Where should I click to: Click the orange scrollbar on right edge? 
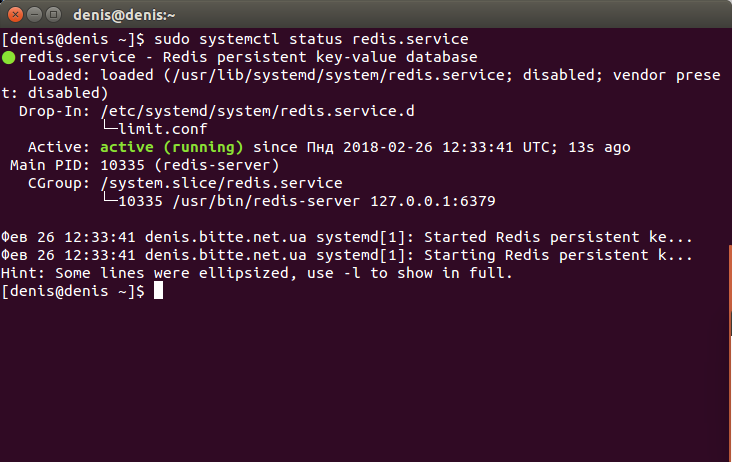730,289
